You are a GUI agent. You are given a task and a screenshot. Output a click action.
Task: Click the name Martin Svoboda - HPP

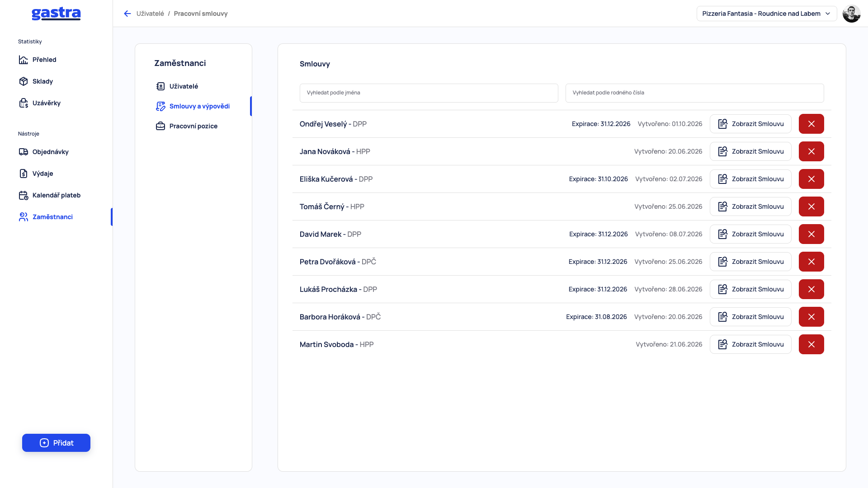coord(336,344)
